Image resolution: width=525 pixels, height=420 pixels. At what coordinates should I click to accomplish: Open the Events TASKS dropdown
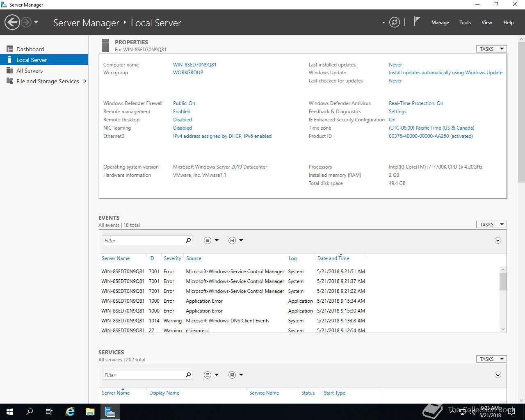[491, 224]
